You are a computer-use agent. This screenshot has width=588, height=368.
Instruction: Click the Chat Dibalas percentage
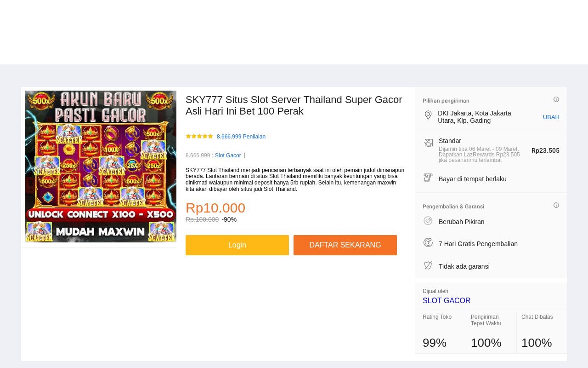tap(537, 343)
